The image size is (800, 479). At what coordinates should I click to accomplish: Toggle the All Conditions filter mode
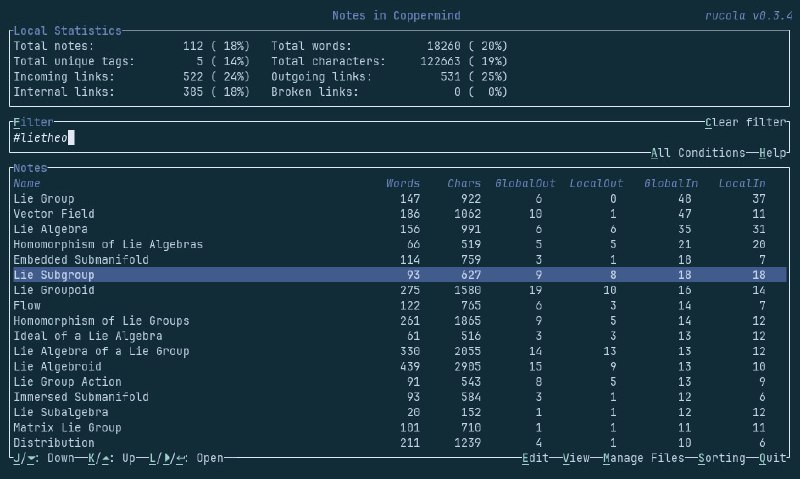(x=698, y=153)
